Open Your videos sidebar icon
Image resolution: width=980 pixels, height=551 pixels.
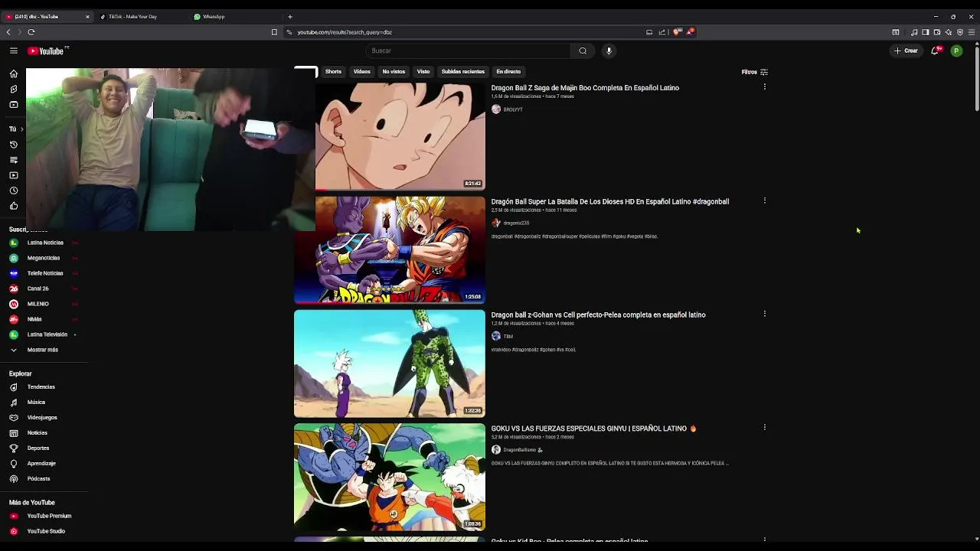(x=14, y=175)
